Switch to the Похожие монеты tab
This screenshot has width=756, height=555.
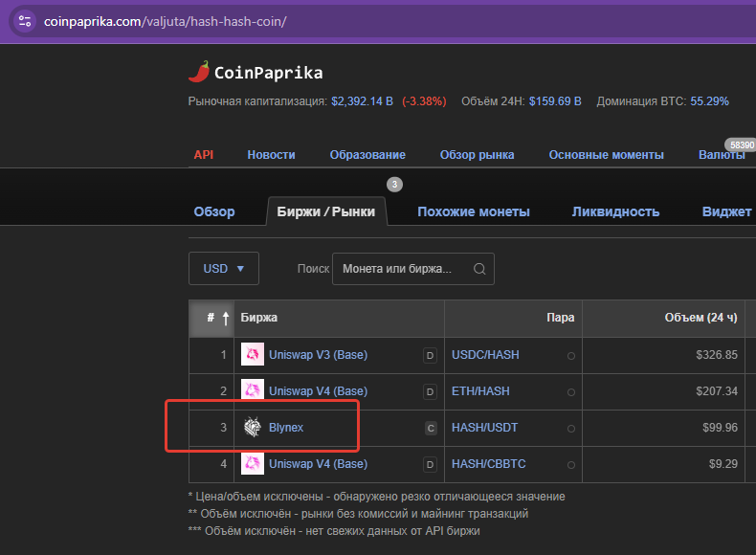tap(474, 211)
